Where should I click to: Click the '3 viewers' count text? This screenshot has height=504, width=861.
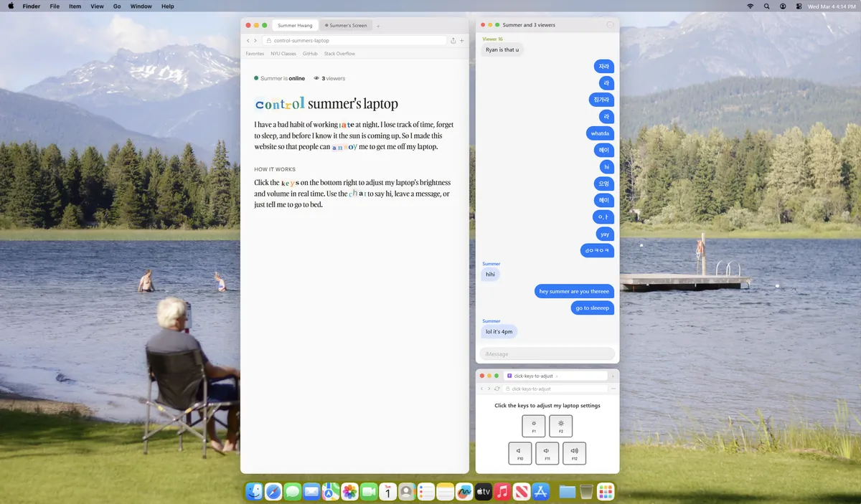[334, 78]
